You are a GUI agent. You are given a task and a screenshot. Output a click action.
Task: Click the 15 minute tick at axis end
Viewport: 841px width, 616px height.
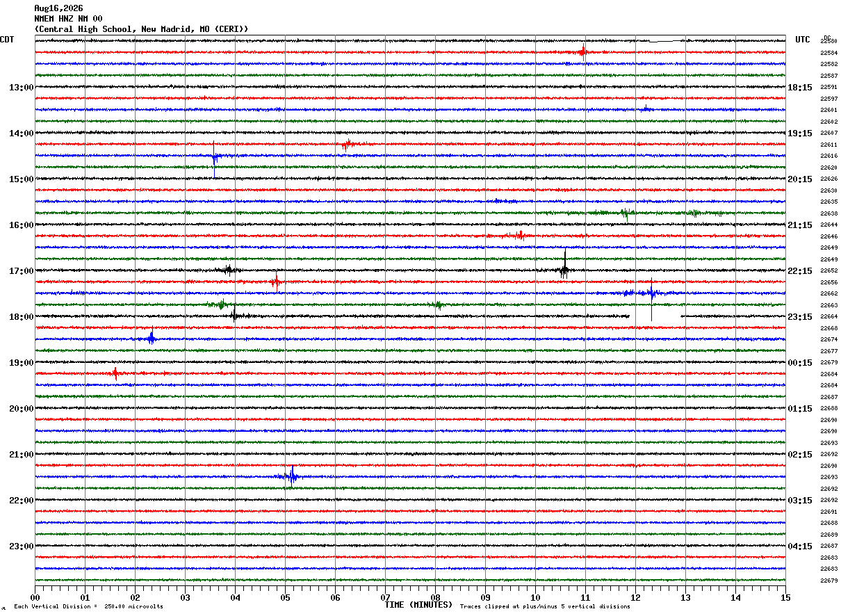pyautogui.click(x=785, y=597)
